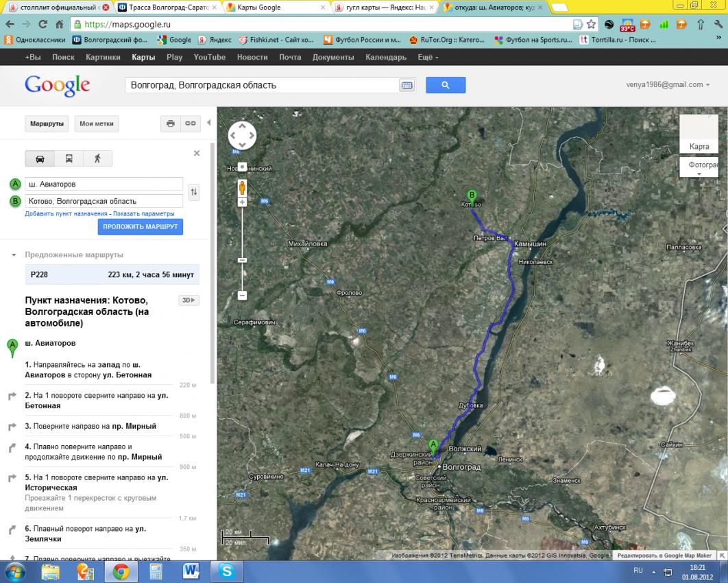Click the Карта map type thumbnail
Viewport: 728px width, 583px height.
click(x=699, y=134)
